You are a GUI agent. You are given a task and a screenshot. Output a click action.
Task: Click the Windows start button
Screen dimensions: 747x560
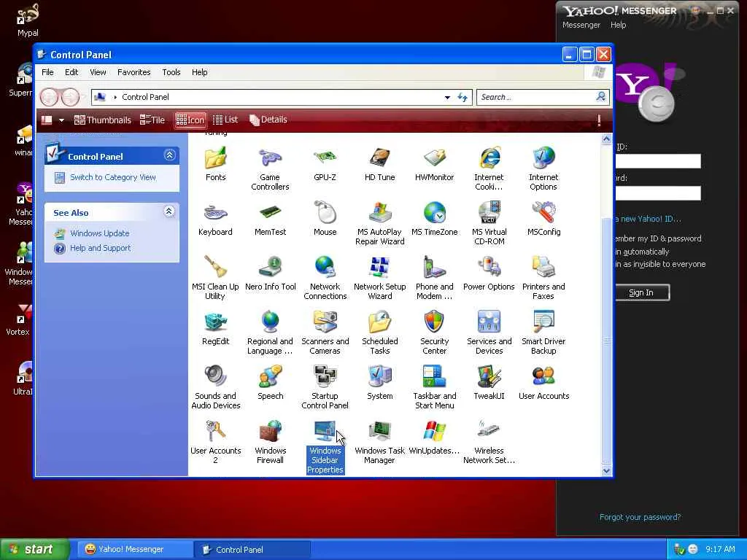point(35,549)
